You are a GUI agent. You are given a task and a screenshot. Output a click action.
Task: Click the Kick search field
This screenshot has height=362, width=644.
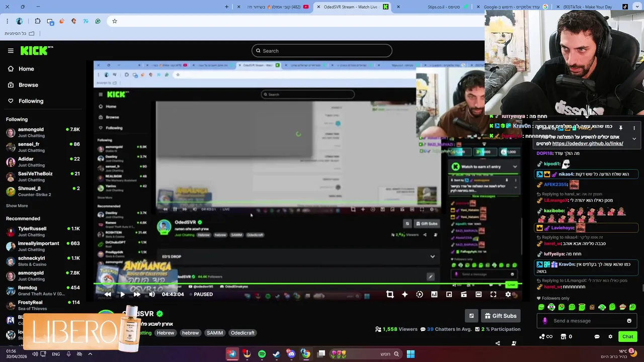click(x=322, y=51)
